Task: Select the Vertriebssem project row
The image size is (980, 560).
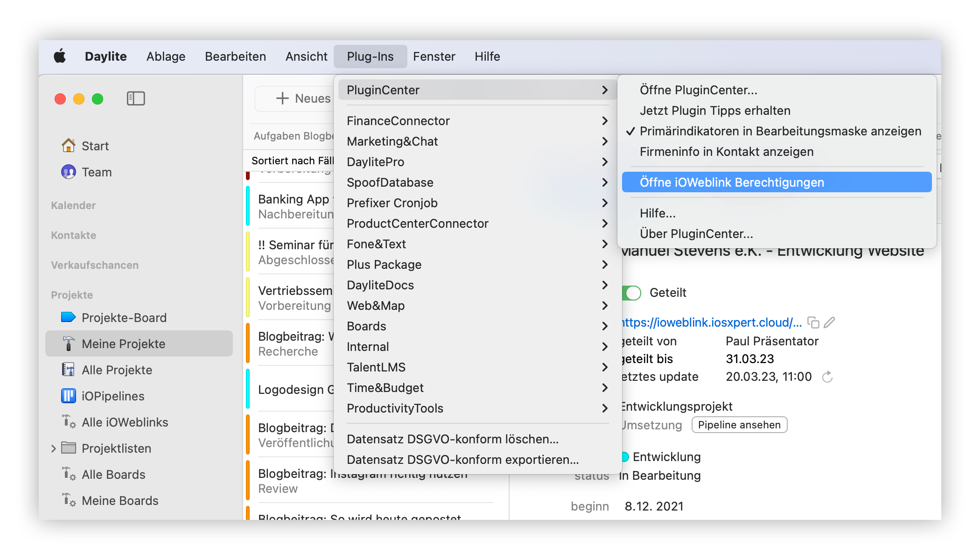Action: click(x=290, y=298)
